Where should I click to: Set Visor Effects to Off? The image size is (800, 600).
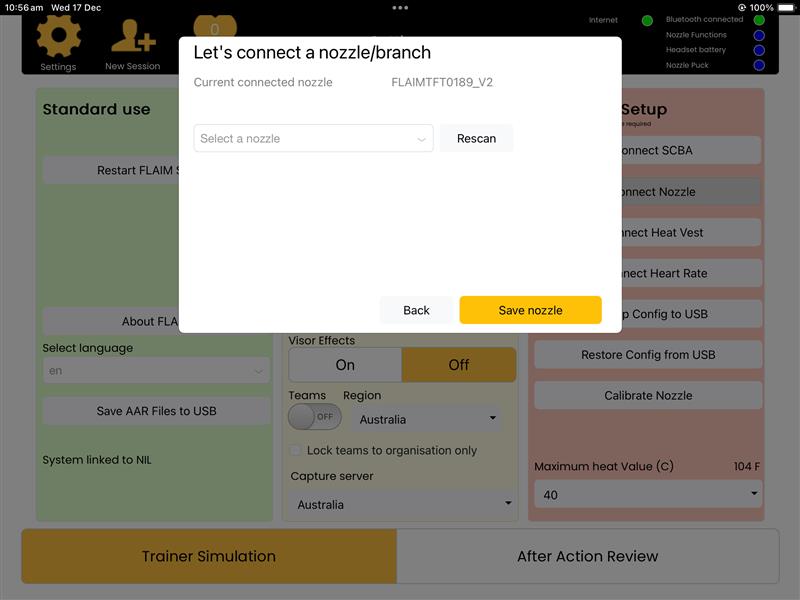(459, 365)
